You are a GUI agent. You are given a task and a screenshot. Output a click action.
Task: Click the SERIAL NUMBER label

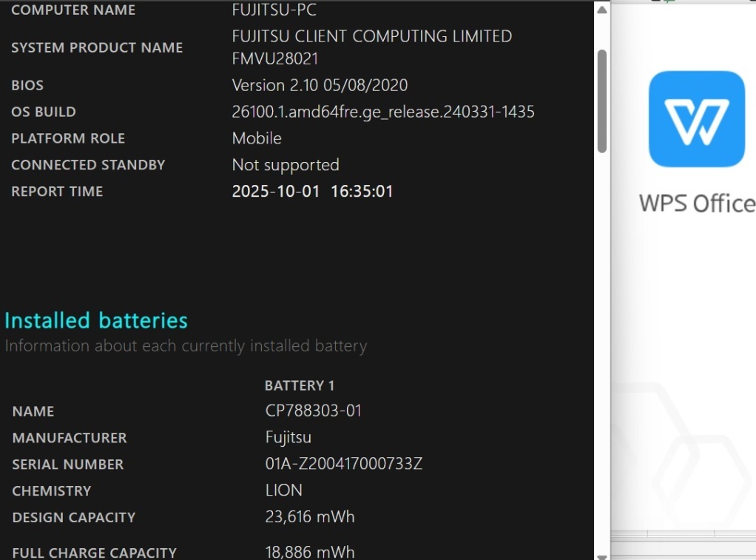pyautogui.click(x=68, y=465)
